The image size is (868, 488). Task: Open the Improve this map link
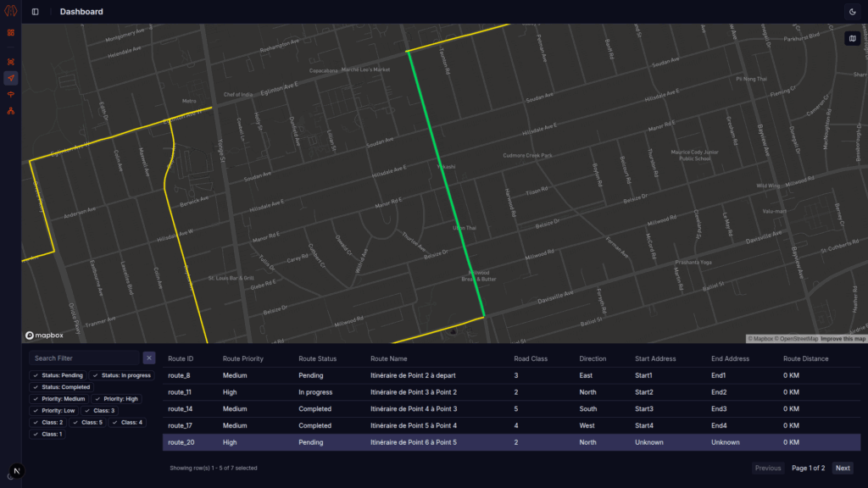[843, 337]
